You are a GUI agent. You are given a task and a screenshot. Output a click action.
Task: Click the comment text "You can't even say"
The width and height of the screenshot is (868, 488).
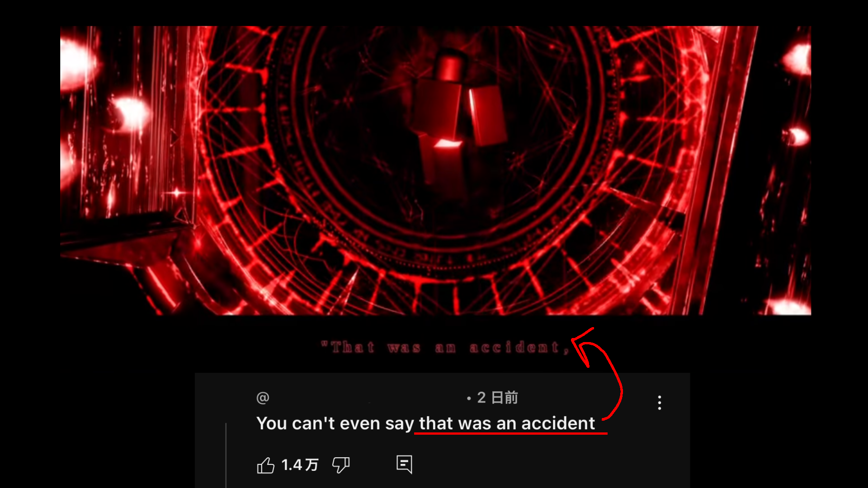335,423
